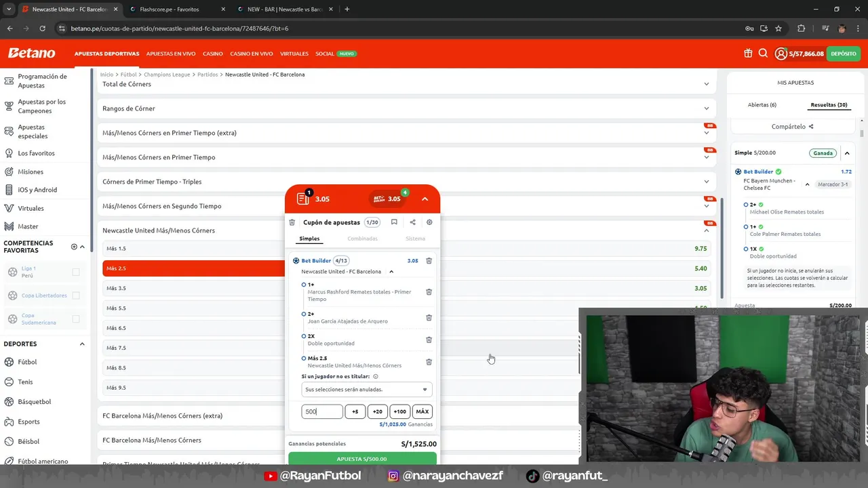Collapse Newcastle United - FC Barcelona selections list
Viewport: 868px width, 488px height.
(391, 272)
